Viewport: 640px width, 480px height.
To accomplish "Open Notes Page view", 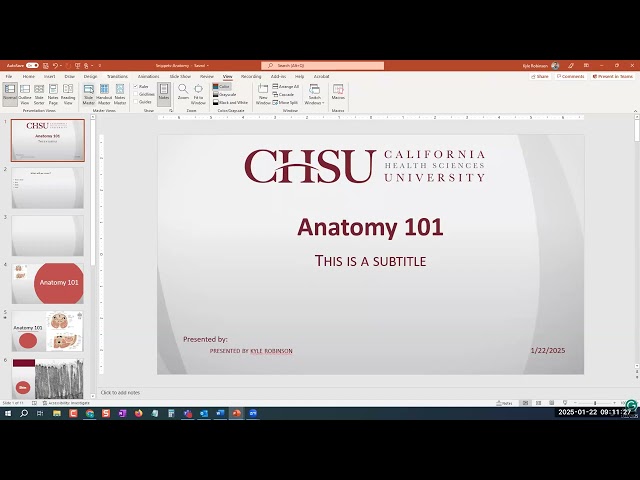I will (x=53, y=94).
